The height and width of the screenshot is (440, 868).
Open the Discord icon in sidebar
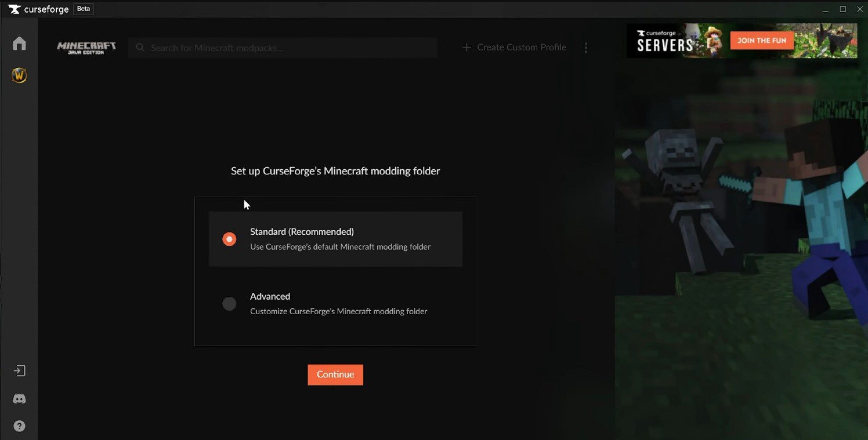[19, 399]
